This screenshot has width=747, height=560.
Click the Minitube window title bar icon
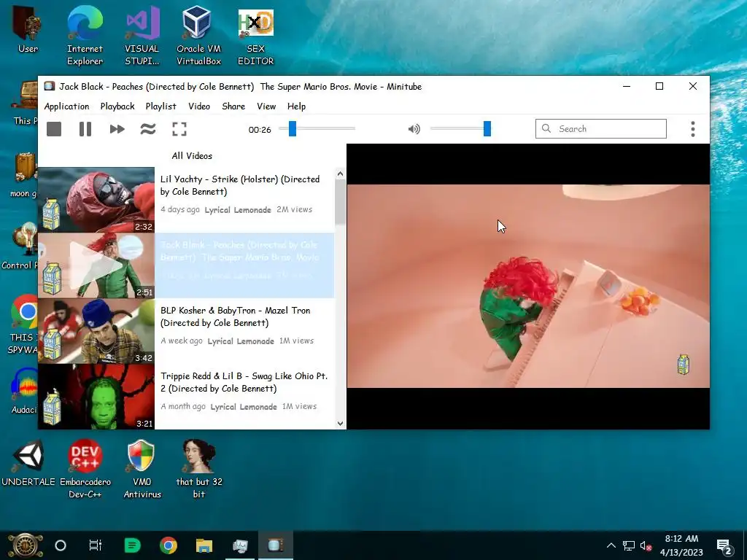(49, 86)
